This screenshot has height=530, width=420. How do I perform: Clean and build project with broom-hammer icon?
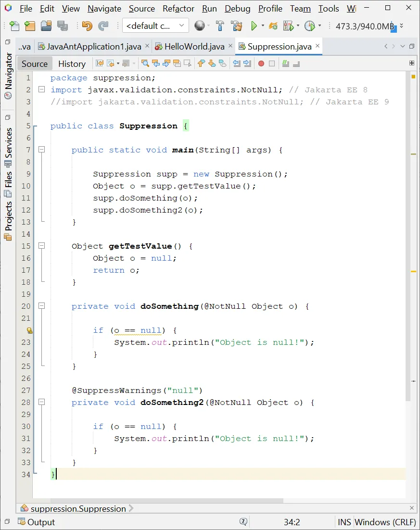(236, 25)
